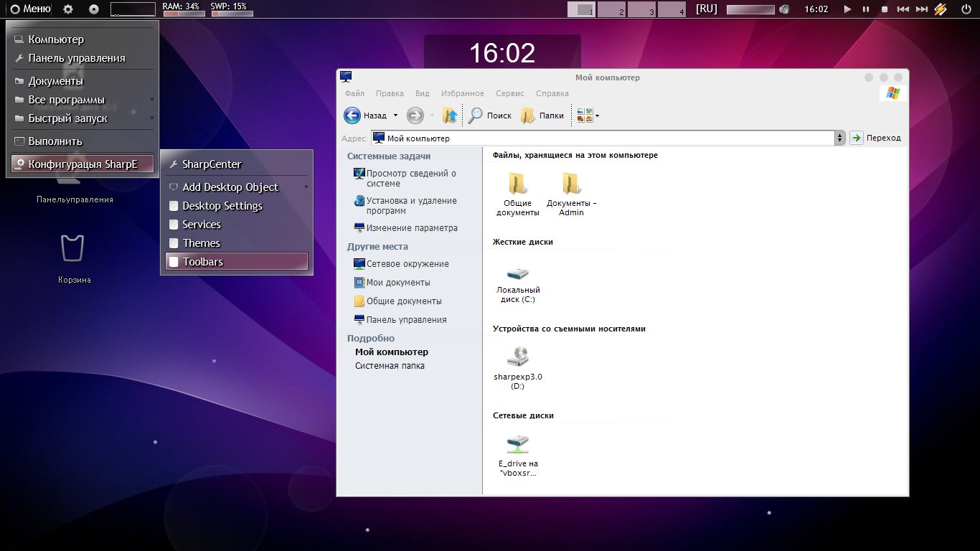
Task: Click the Переход go button
Action: tap(875, 138)
